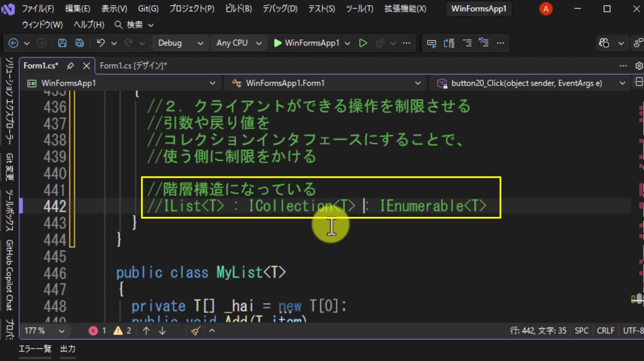Click the SPC indentation indicator
This screenshot has width=644, height=361.
581,331
